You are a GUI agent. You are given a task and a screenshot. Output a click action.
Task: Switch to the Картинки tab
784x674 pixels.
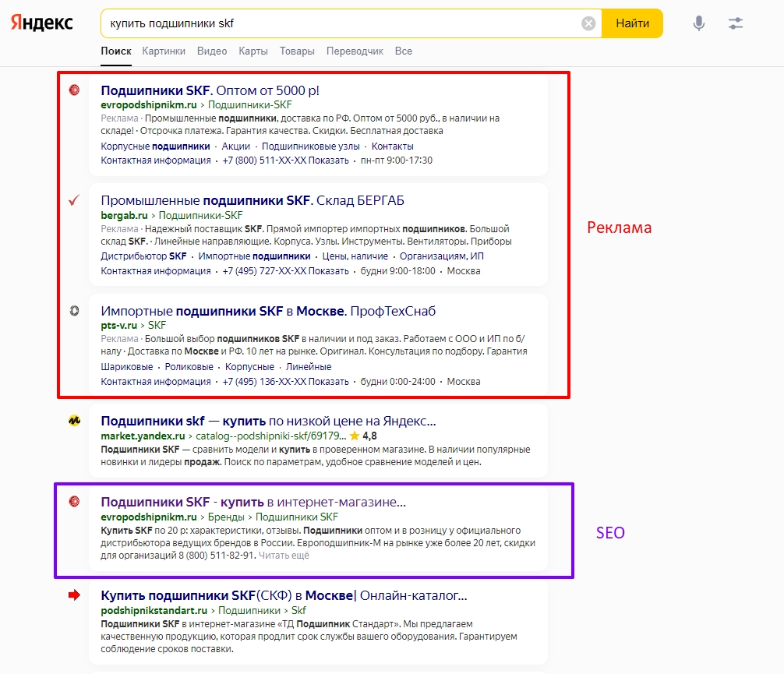[x=164, y=51]
